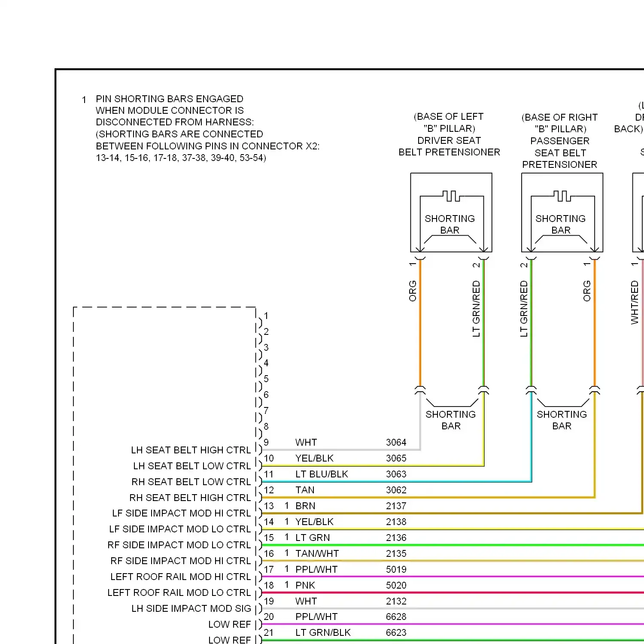Click 'PIN SHORTING BARS ENGAGED' note text
Screen dimensions: 644x644
(170, 99)
